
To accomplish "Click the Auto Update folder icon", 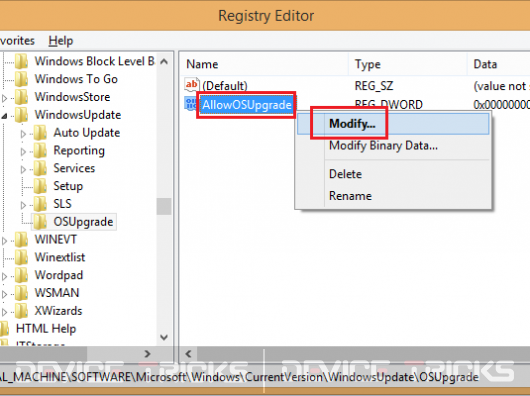I will (40, 132).
